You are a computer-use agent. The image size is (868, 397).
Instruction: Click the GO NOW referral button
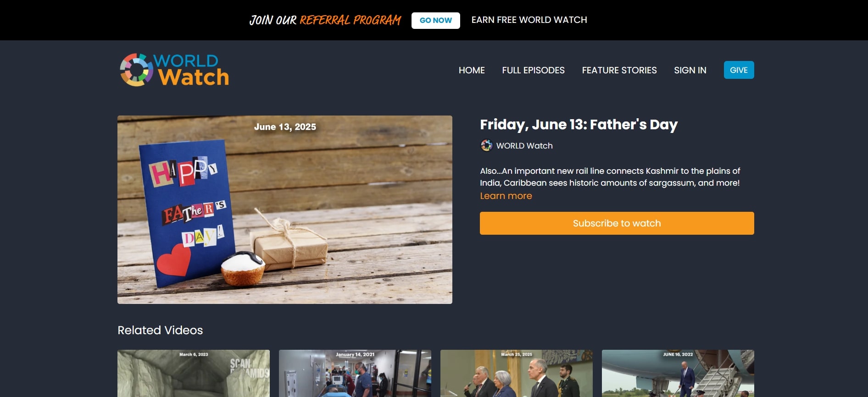pyautogui.click(x=435, y=20)
